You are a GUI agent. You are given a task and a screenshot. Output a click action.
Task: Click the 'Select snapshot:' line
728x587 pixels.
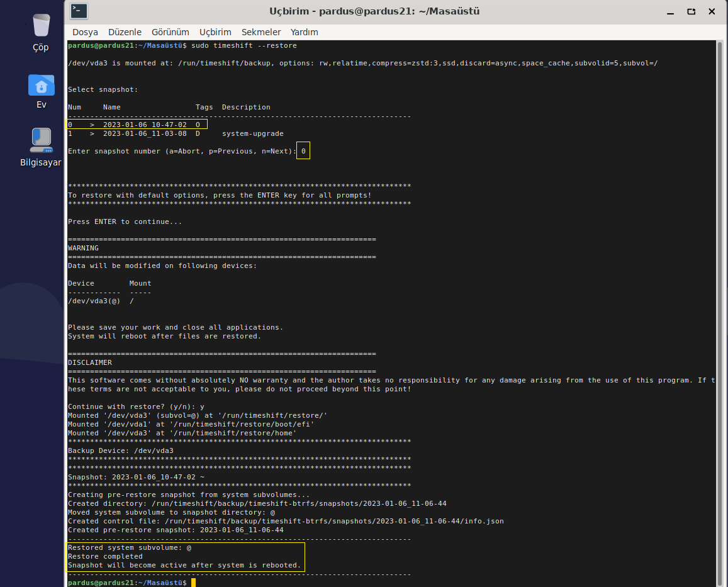click(x=103, y=89)
